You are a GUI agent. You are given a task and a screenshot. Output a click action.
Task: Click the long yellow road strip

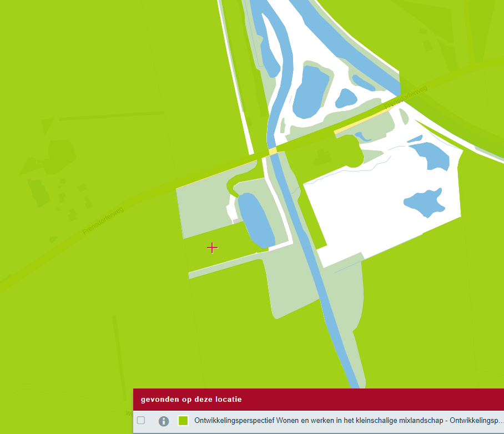pos(362,121)
